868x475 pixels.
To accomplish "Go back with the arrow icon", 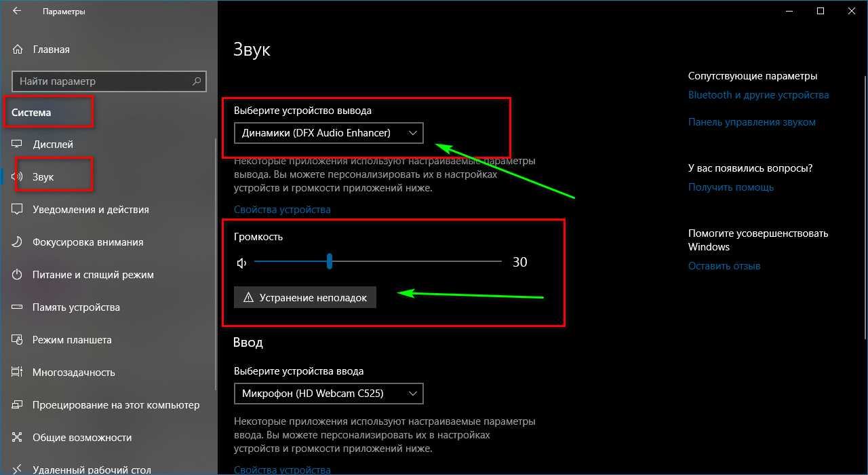I will click(x=16, y=12).
